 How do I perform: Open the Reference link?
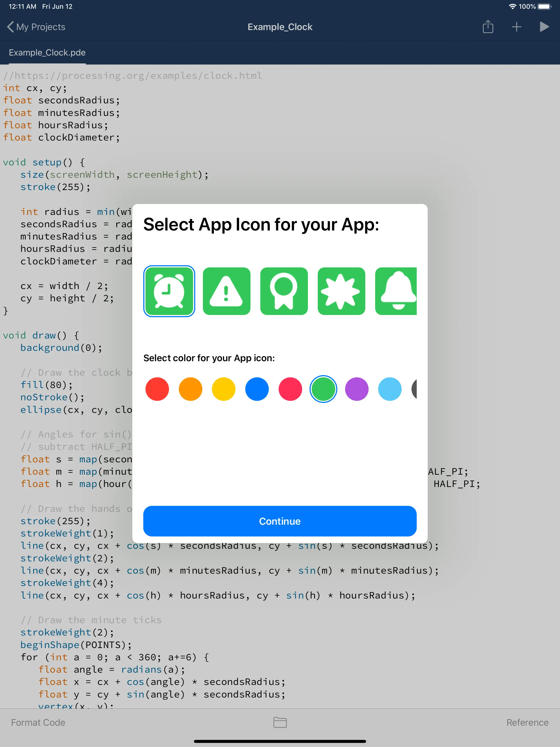pos(527,722)
